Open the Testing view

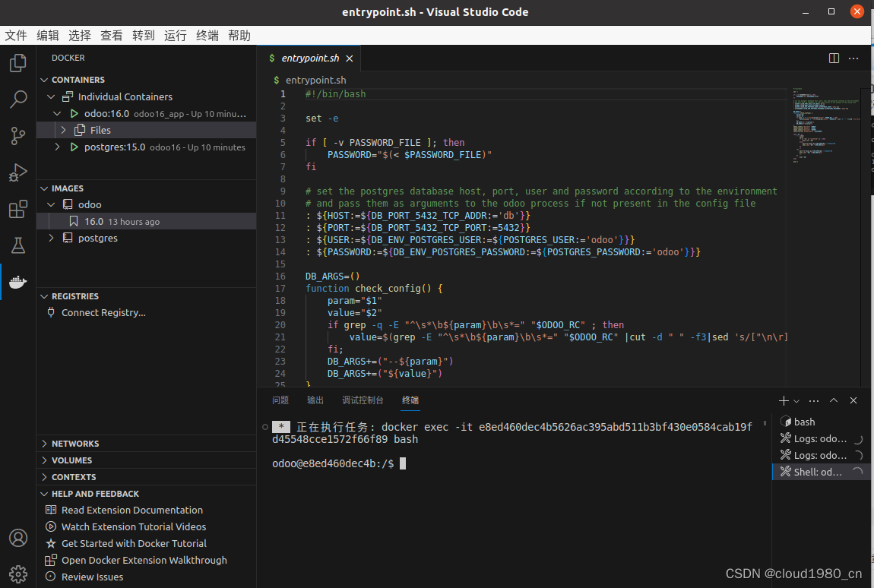(x=17, y=245)
